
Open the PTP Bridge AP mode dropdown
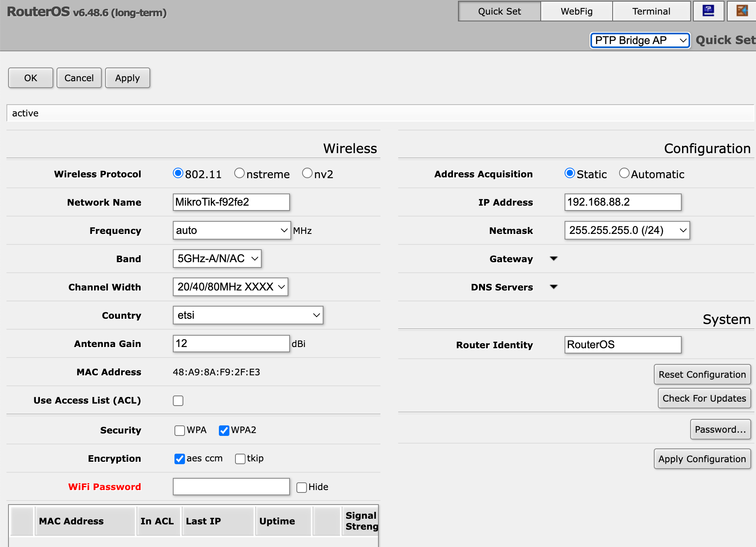pos(640,40)
